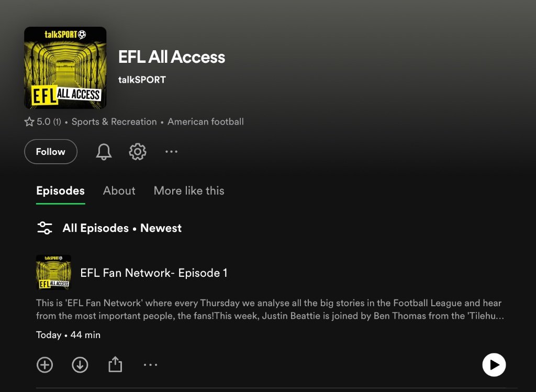This screenshot has height=392, width=536.
Task: Browse the Sports & Recreation category
Action: coord(114,121)
